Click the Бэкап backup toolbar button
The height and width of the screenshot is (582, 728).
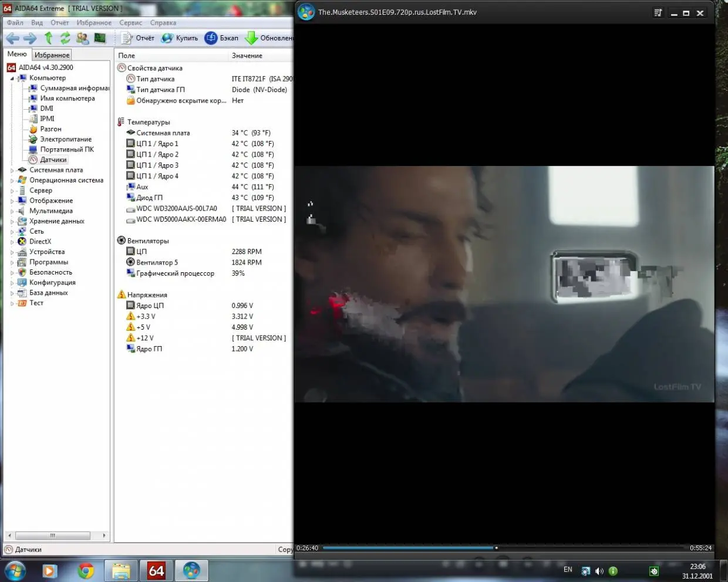click(221, 38)
